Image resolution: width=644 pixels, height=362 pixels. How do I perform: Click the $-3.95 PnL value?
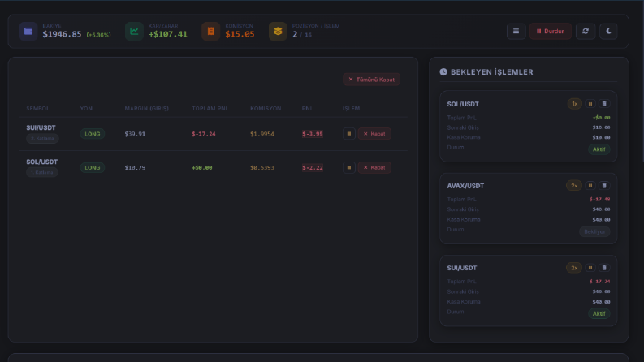coord(313,134)
